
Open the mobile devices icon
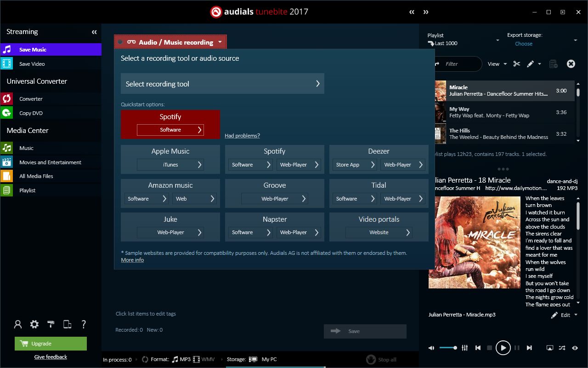tap(67, 324)
